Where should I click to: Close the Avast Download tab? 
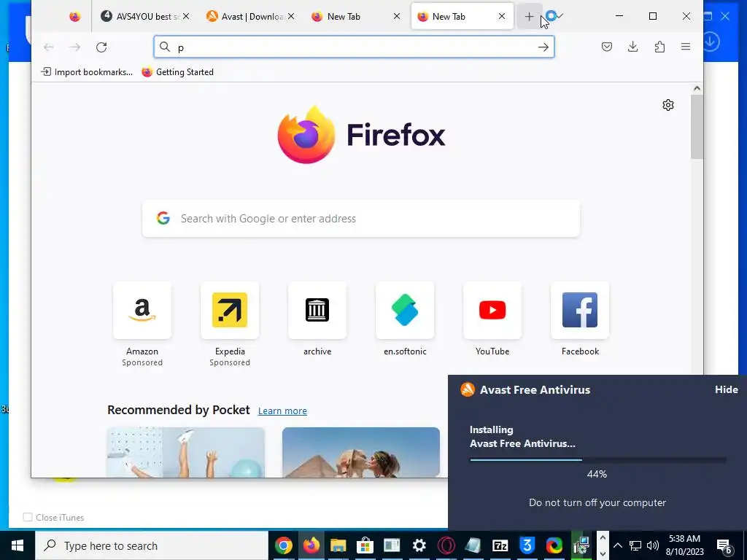(x=291, y=17)
